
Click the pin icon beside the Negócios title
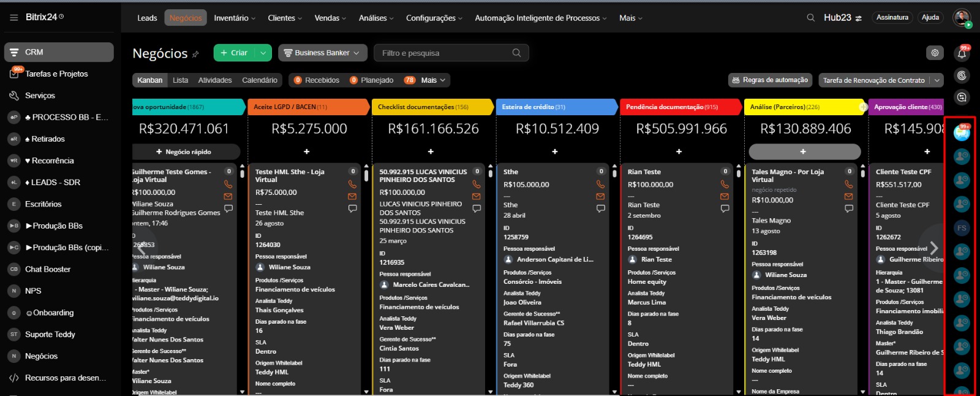[x=195, y=55]
